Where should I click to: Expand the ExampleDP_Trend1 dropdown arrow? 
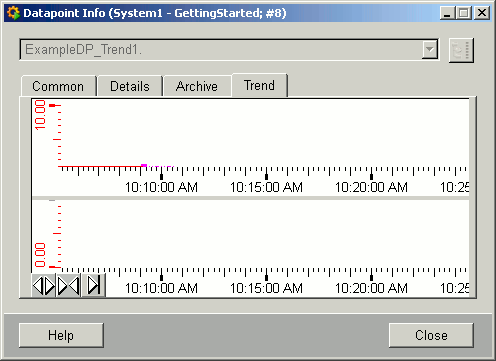(430, 50)
